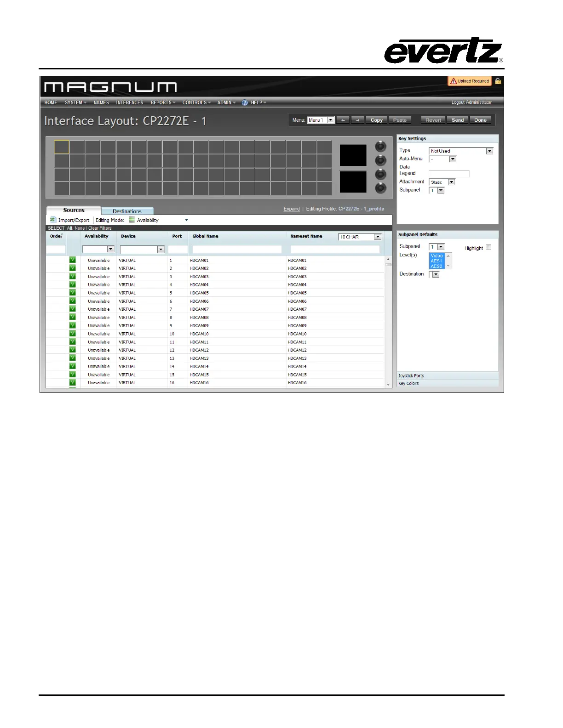Click the Expand link

tap(292, 209)
